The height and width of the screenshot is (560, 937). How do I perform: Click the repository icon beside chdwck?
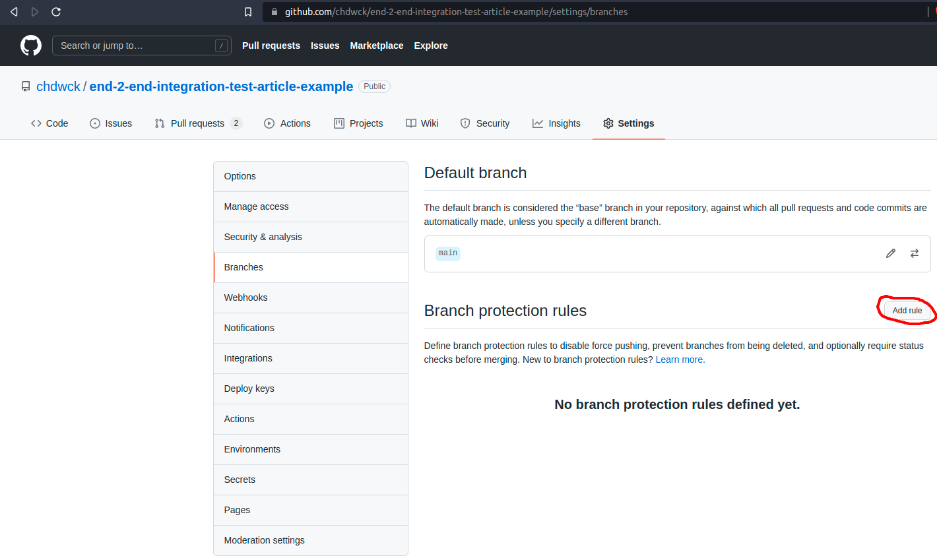(26, 86)
